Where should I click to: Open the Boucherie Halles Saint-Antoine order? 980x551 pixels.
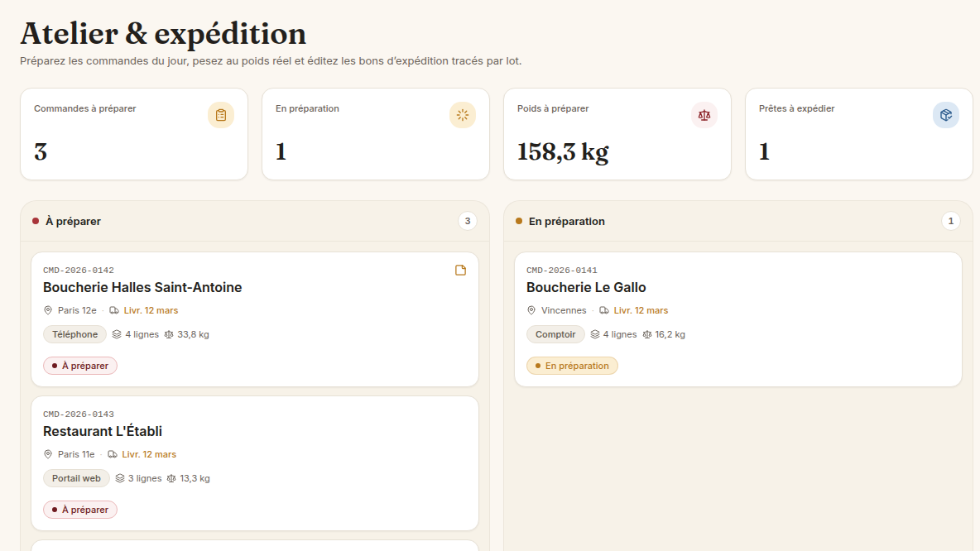pos(255,319)
